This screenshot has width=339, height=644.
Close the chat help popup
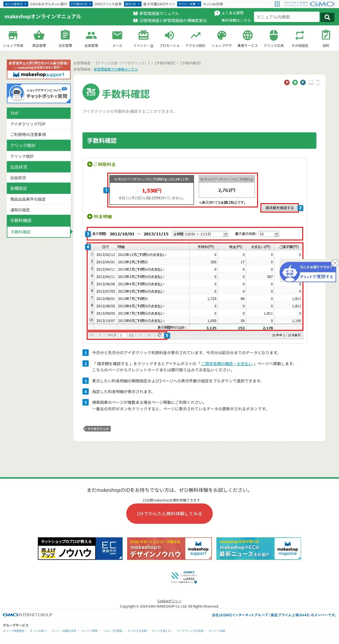[335, 263]
